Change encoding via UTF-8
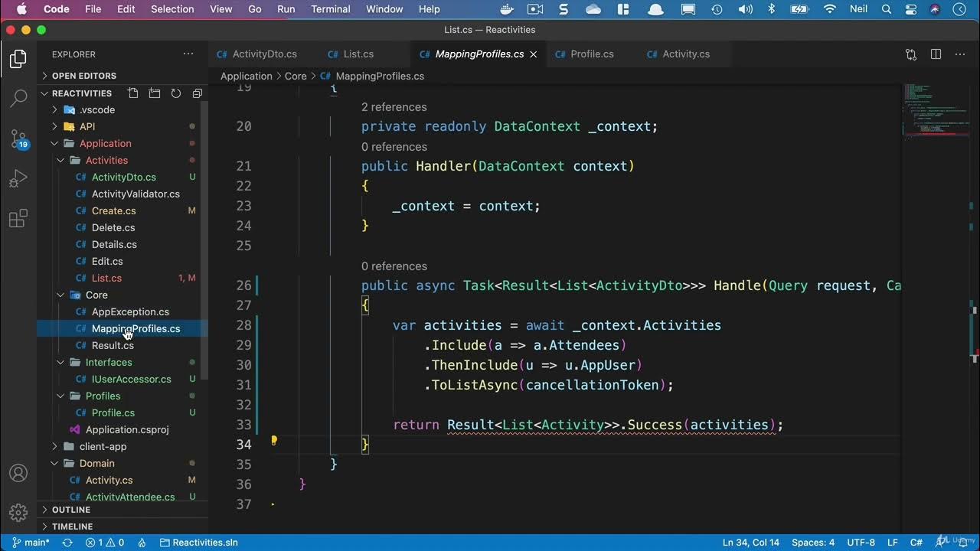This screenshot has width=980, height=551. click(x=861, y=543)
